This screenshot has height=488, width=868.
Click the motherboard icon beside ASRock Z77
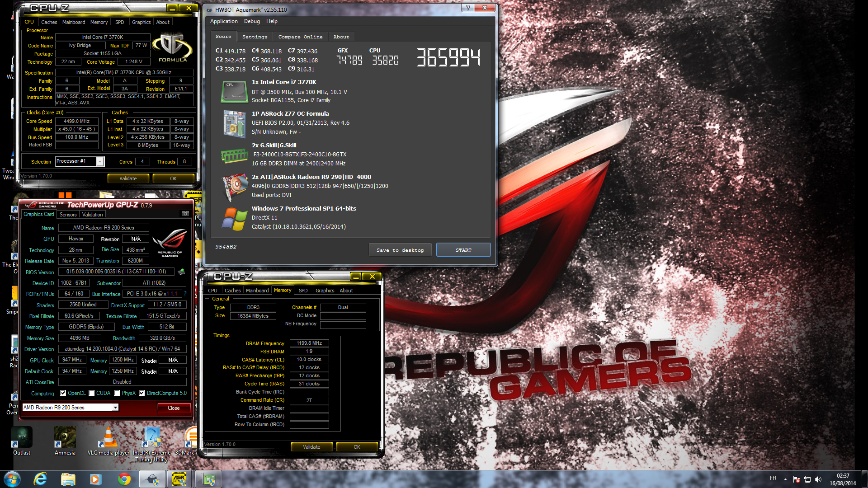tap(234, 124)
